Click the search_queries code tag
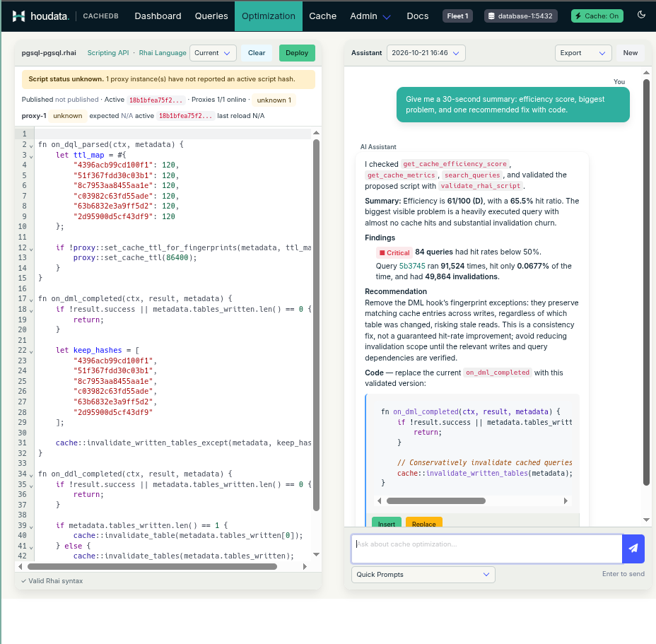The height and width of the screenshot is (644, 656). [x=472, y=175]
